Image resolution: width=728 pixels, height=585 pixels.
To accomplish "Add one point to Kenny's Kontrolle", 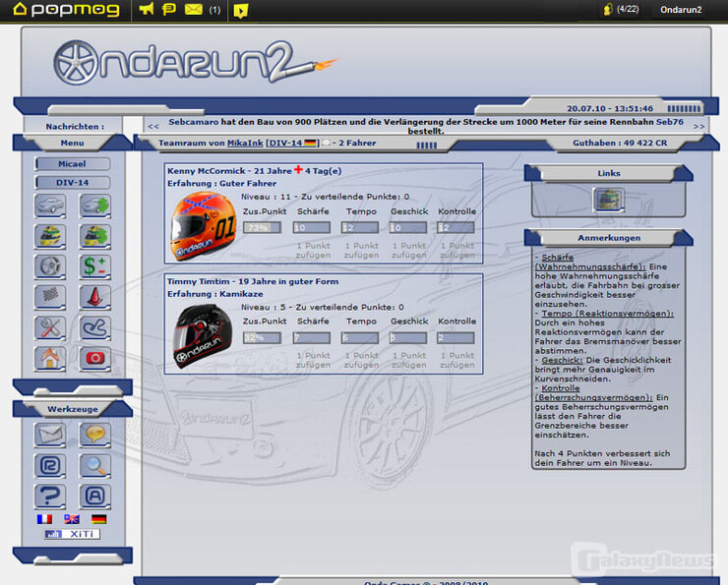I will [x=457, y=250].
